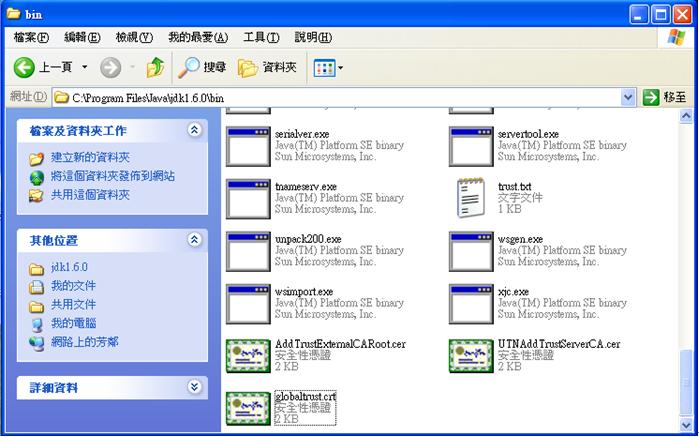Select xjc.exe program icon

point(471,304)
